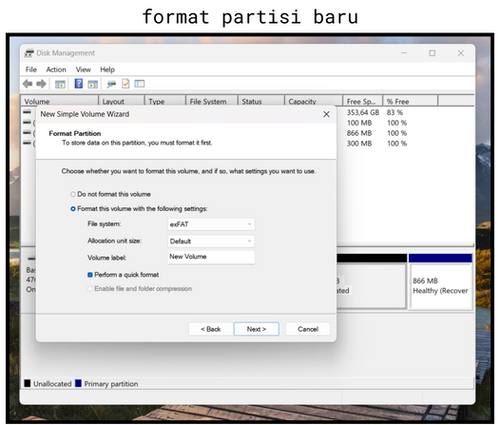The width and height of the screenshot is (500, 425).
Task: Click the Connect/Rescan disk toolbar icon
Action: [111, 84]
